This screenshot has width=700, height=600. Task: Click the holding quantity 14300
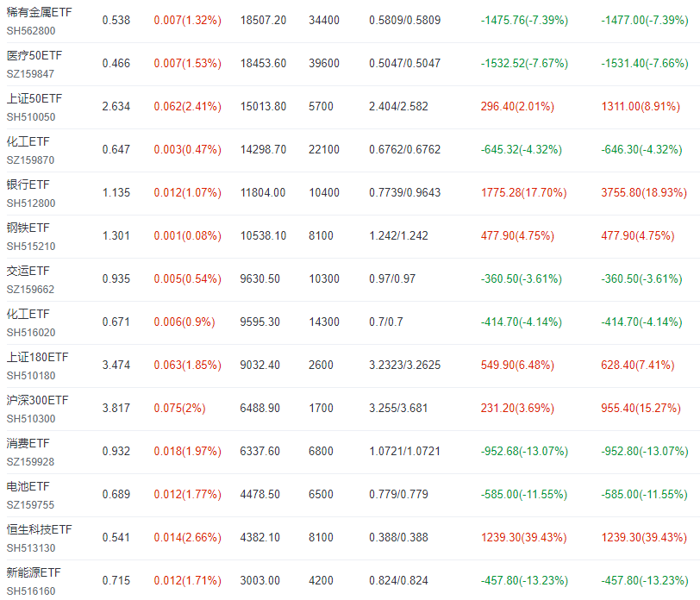[x=324, y=322]
